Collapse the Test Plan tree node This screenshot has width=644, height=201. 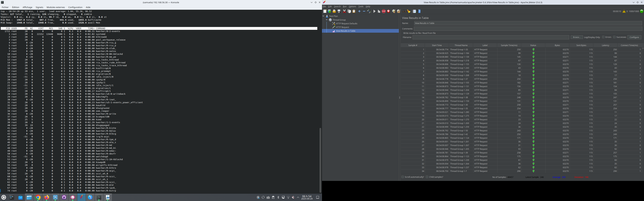(x=323, y=16)
